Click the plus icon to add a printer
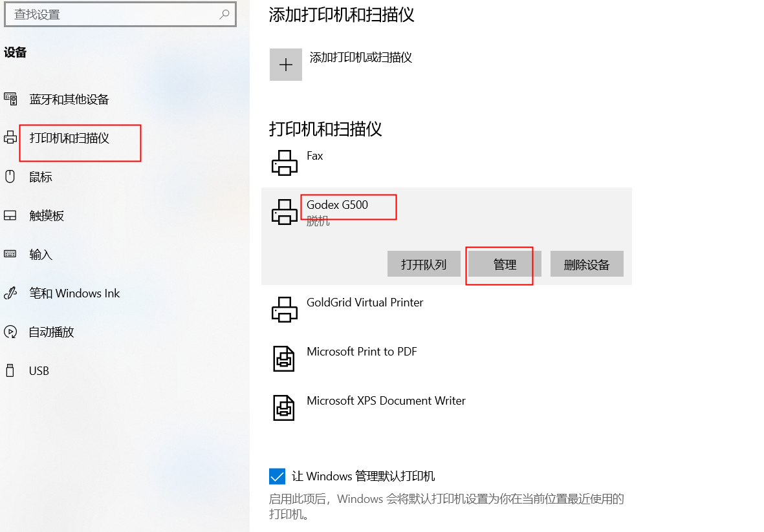This screenshot has height=532, width=764. click(285, 65)
